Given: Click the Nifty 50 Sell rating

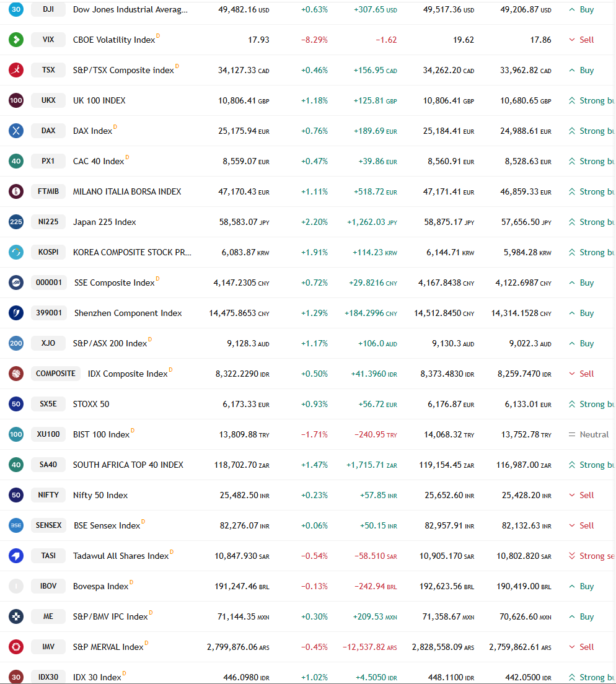Looking at the screenshot, I should [x=581, y=495].
